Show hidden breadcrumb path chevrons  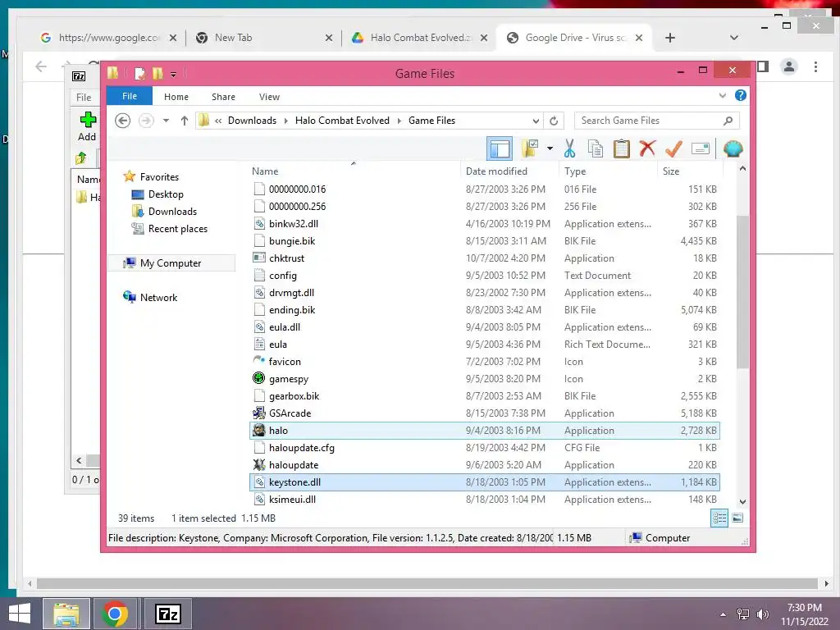218,121
